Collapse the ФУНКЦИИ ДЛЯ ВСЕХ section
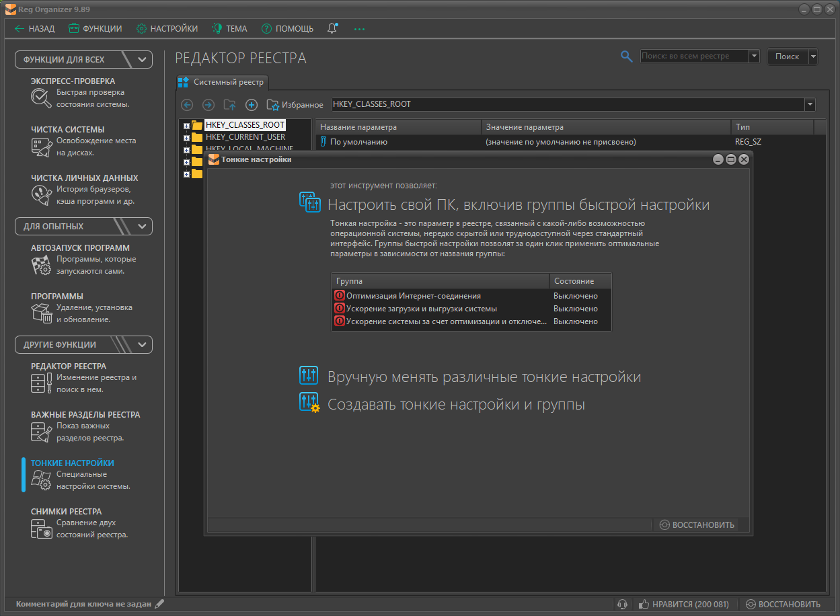This screenshot has width=840, height=616. (x=142, y=60)
